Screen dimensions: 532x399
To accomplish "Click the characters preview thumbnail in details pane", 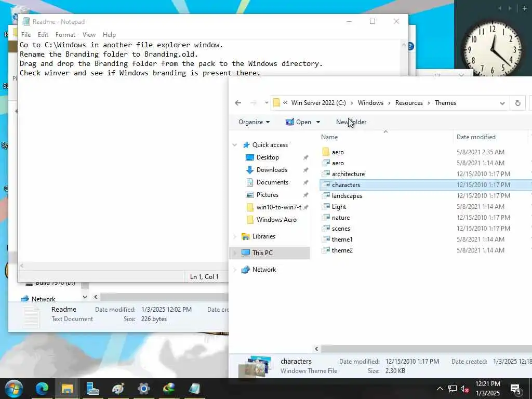I will tap(255, 366).
